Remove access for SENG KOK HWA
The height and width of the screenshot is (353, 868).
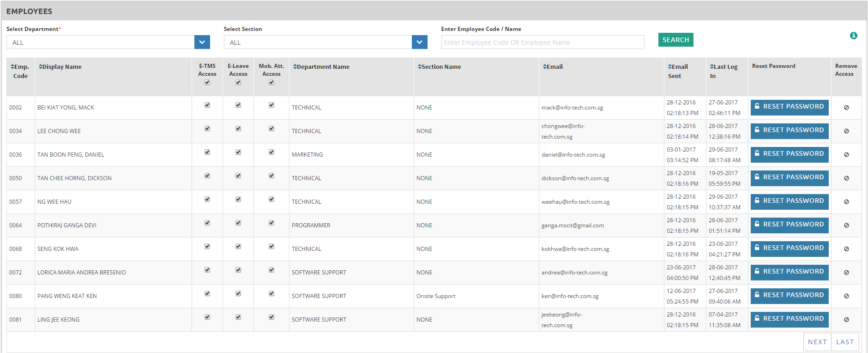pos(846,249)
